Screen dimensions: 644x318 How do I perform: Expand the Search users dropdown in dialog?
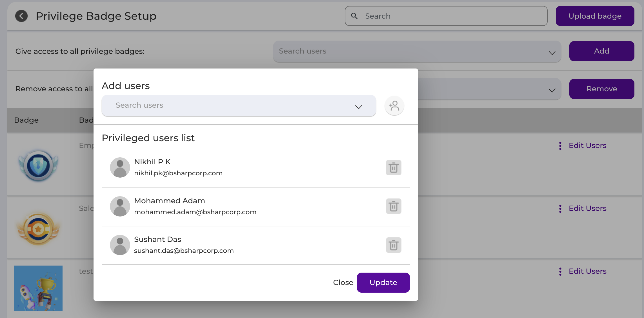(x=358, y=107)
